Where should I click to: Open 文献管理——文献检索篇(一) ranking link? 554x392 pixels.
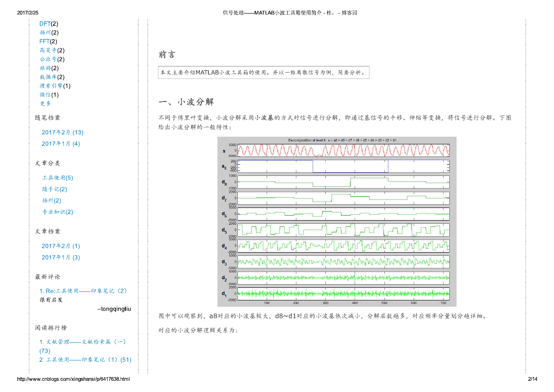[x=83, y=346]
